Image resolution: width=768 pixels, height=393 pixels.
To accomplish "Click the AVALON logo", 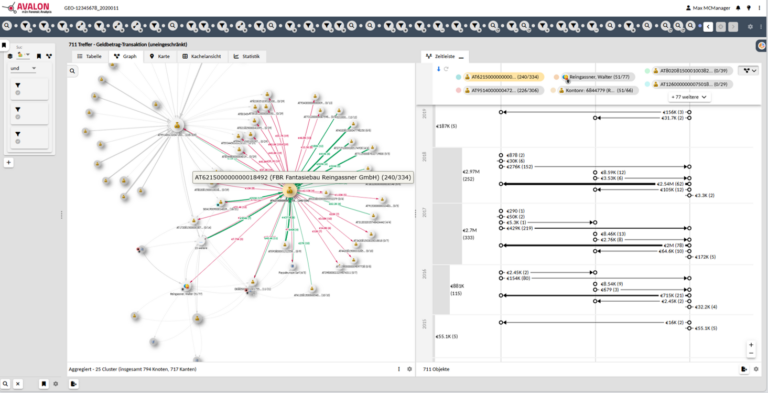I will (x=26, y=8).
